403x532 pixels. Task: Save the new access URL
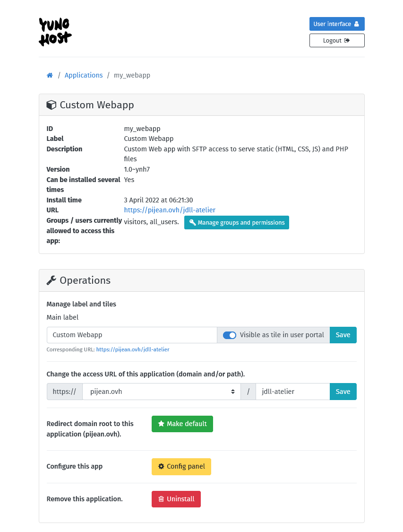click(x=343, y=391)
